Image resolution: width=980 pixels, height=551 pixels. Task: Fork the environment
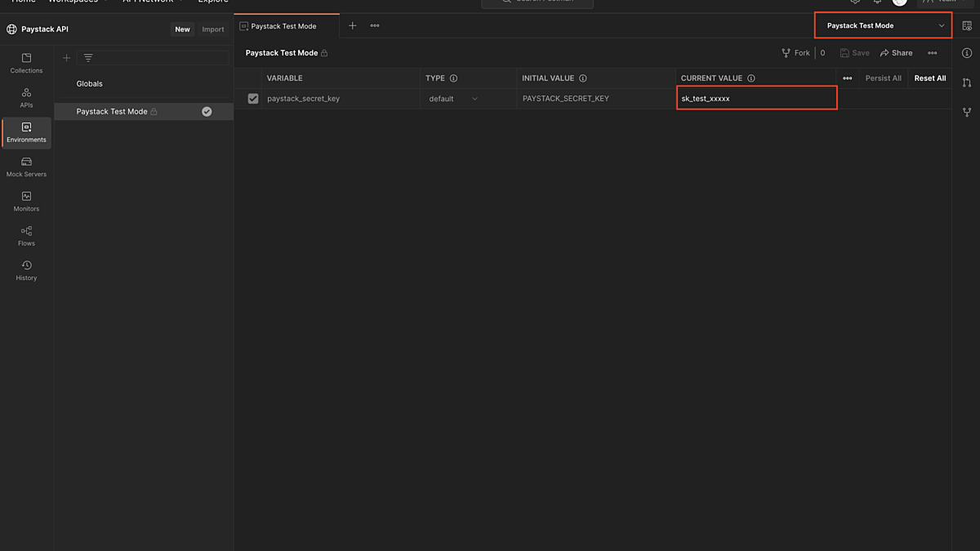point(796,53)
